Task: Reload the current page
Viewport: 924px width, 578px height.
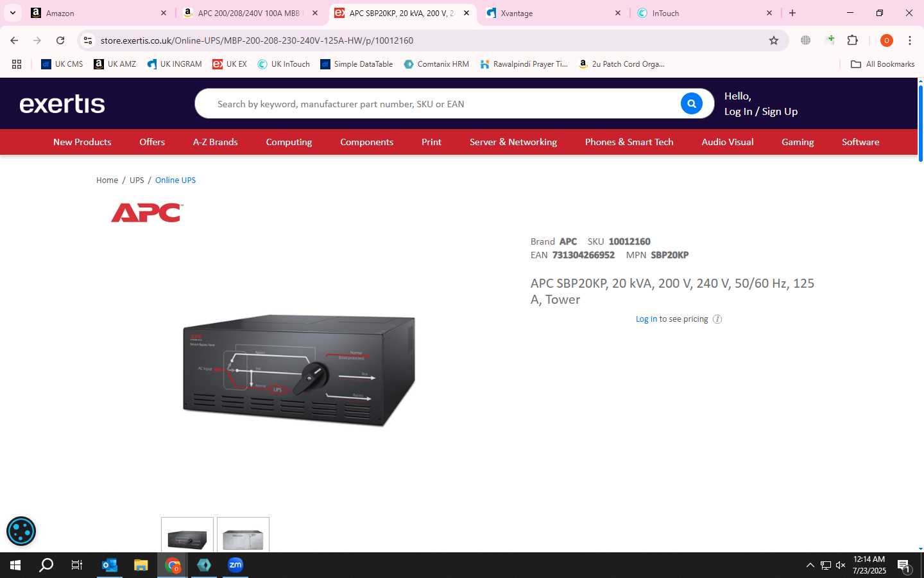Action: click(60, 40)
